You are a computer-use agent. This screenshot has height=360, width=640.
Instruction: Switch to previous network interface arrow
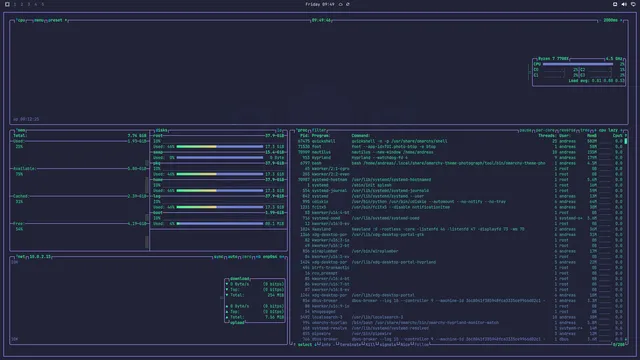258,257
